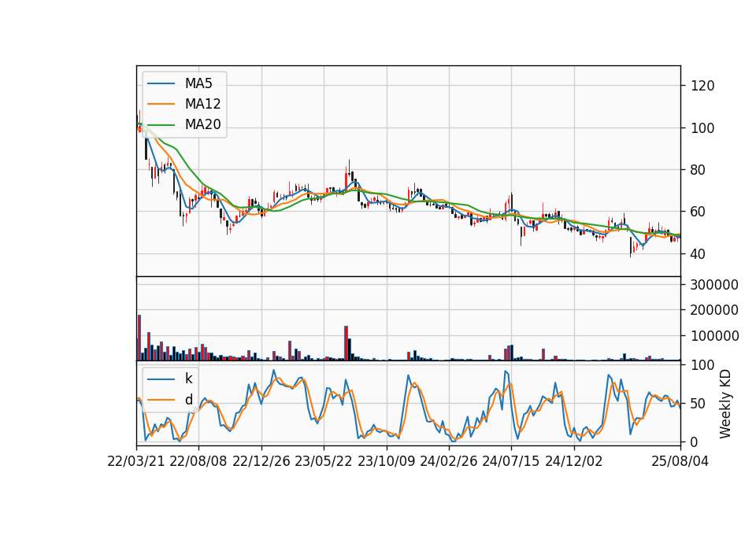This screenshot has height=543, width=756.
Task: Click the 22/12/26 date label
Action: pos(261,461)
